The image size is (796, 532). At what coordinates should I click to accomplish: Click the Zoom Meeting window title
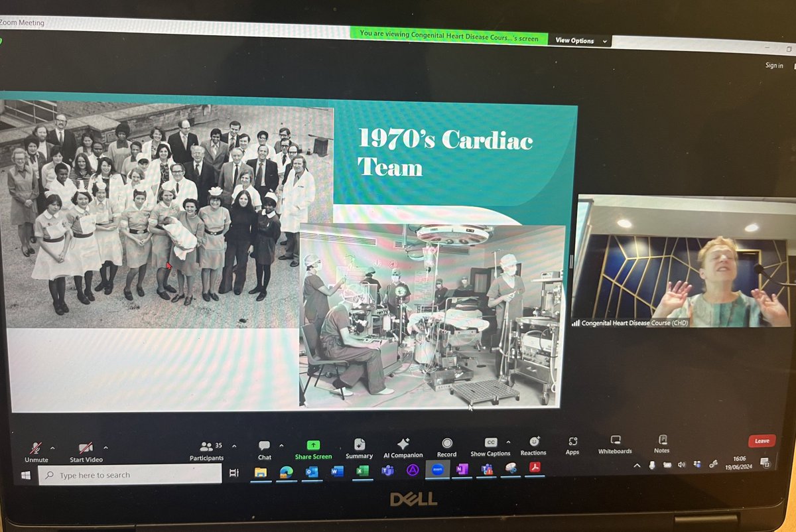coord(23,23)
